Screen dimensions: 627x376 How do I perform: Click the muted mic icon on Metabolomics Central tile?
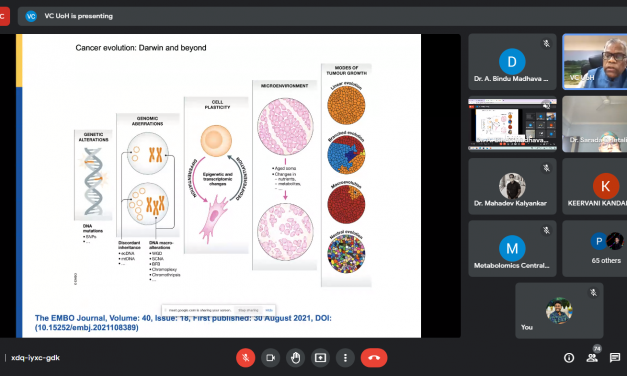pyautogui.click(x=546, y=230)
